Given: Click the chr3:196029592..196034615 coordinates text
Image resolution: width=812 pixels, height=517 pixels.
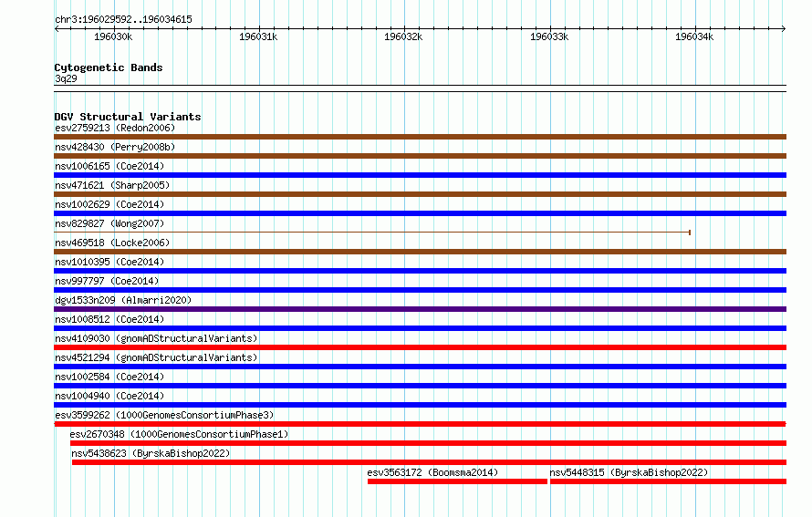Looking at the screenshot, I should pos(123,19).
